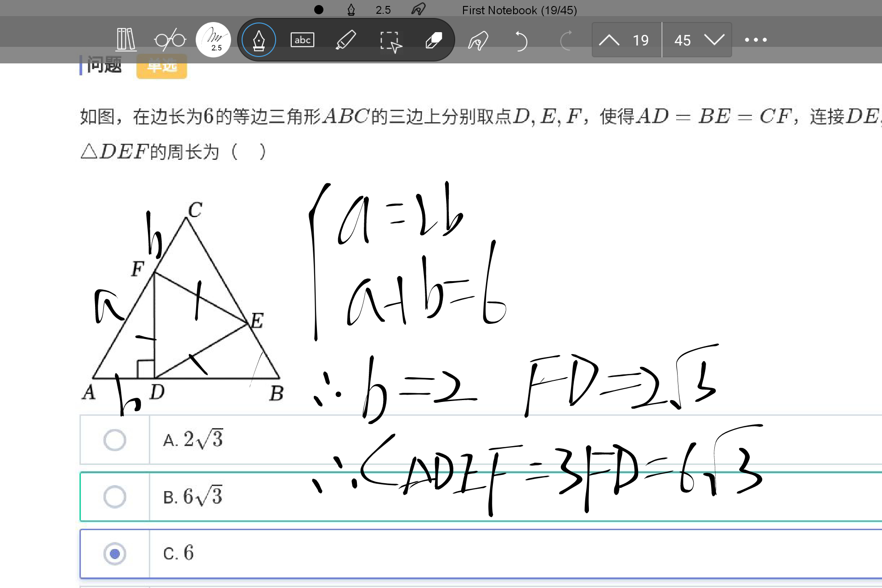Select answer option A radio button

pos(115,440)
